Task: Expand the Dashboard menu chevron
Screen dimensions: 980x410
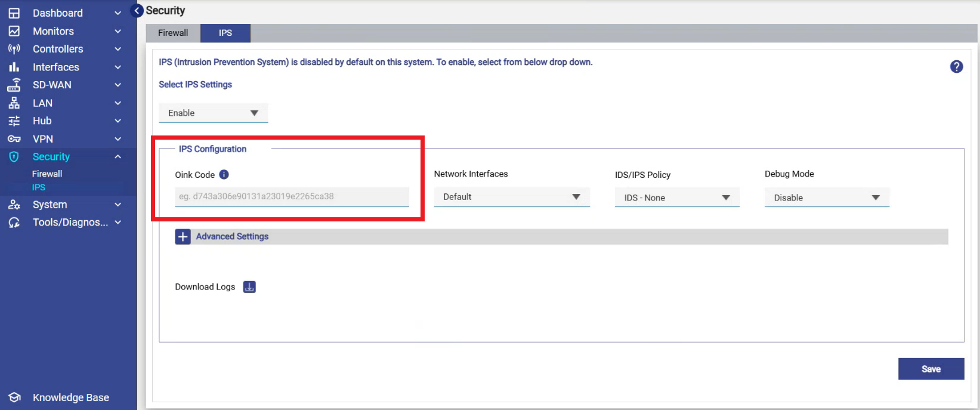Action: tap(118, 13)
